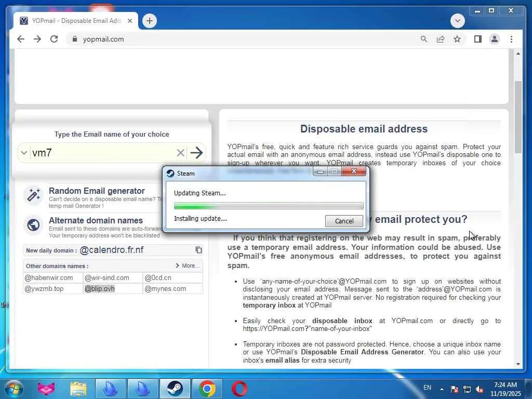The image size is (532, 399).
Task: Click the EN language indicator
Action: click(427, 388)
